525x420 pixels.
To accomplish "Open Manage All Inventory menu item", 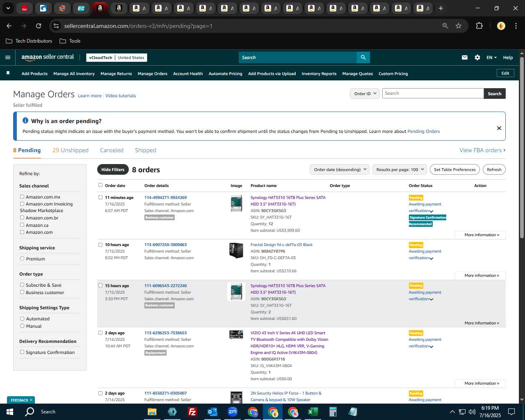I will [74, 74].
